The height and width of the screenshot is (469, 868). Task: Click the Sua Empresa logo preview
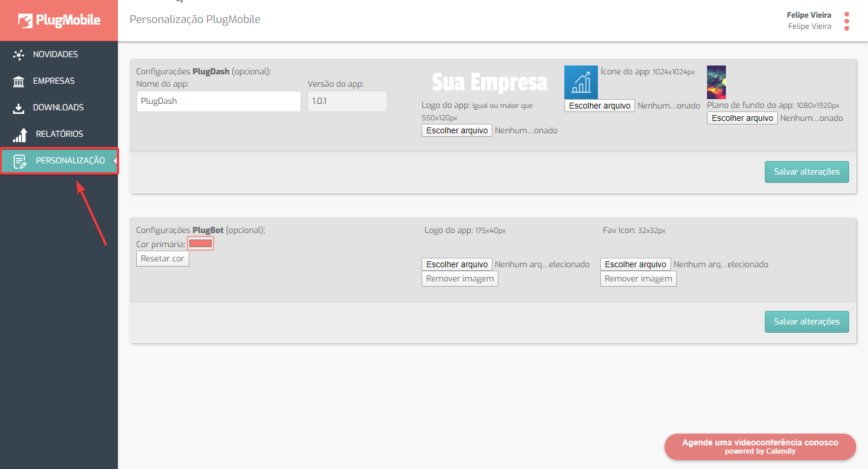(x=489, y=83)
